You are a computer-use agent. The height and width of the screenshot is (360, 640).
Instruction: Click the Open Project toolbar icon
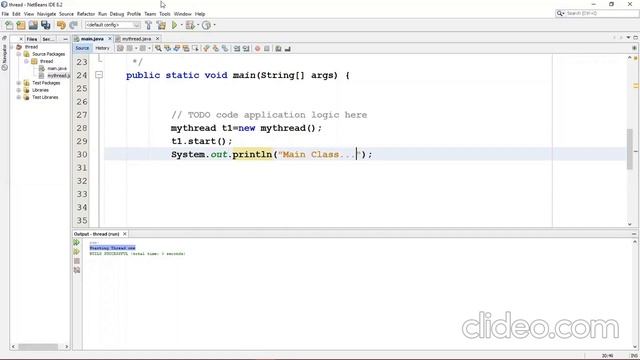click(33, 25)
